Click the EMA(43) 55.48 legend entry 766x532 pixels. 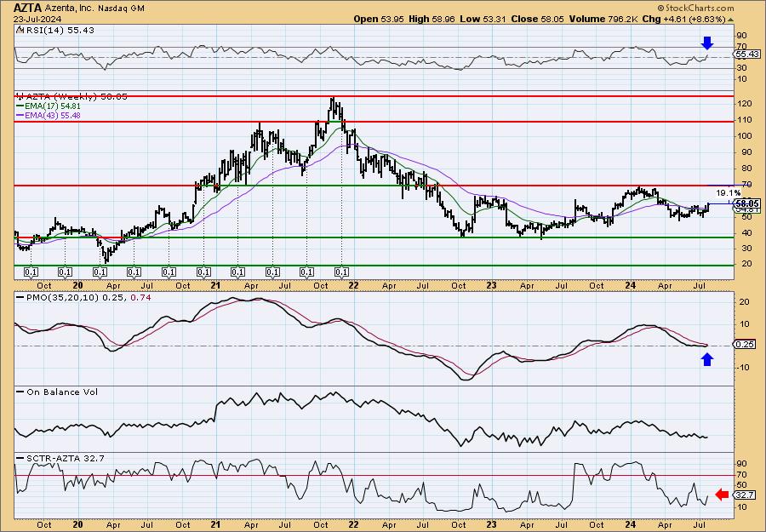[54, 115]
